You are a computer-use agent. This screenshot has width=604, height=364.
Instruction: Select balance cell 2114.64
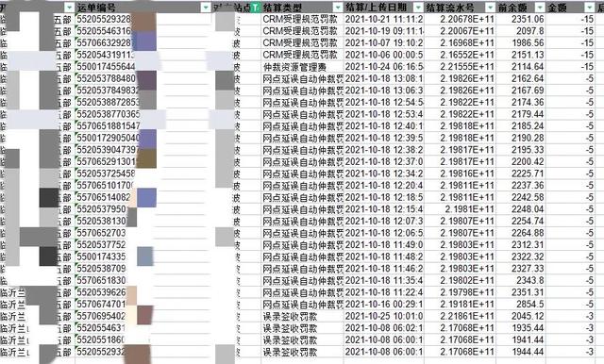pyautogui.click(x=521, y=67)
